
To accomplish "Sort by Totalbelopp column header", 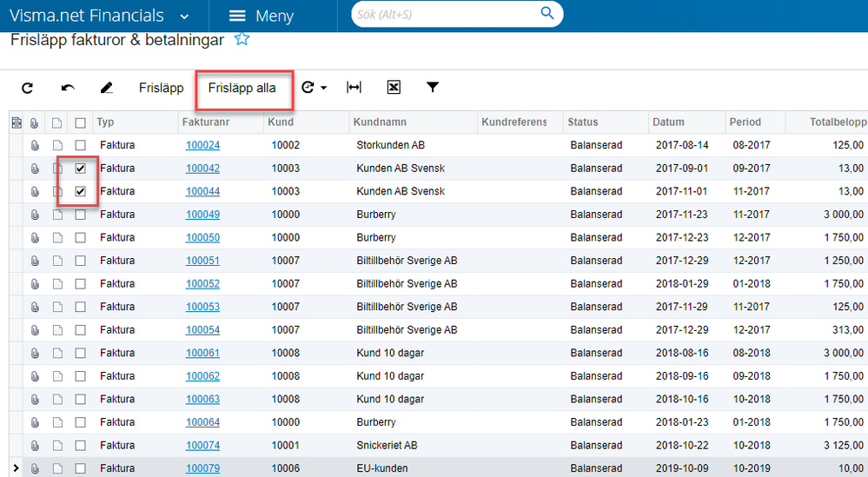I will pyautogui.click(x=838, y=123).
